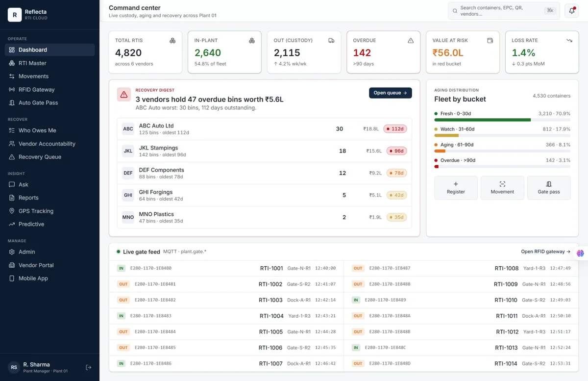
Task: Click the ₹56.0L value at risk figure
Action: (x=449, y=53)
